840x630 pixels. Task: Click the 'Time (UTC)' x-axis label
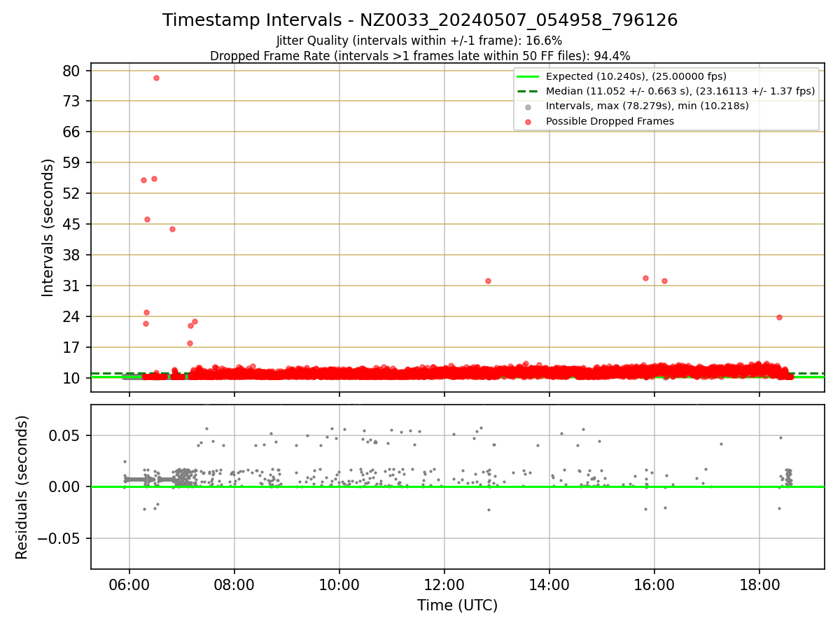tap(458, 605)
